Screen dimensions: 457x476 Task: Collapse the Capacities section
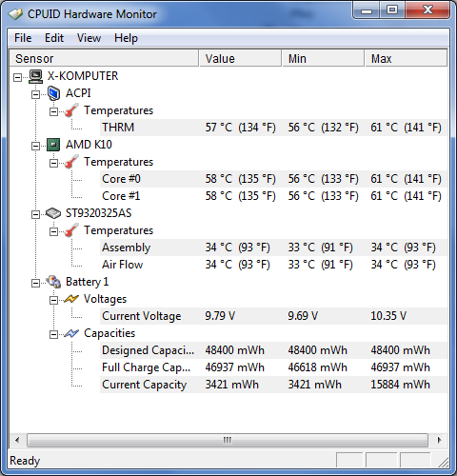(x=53, y=334)
